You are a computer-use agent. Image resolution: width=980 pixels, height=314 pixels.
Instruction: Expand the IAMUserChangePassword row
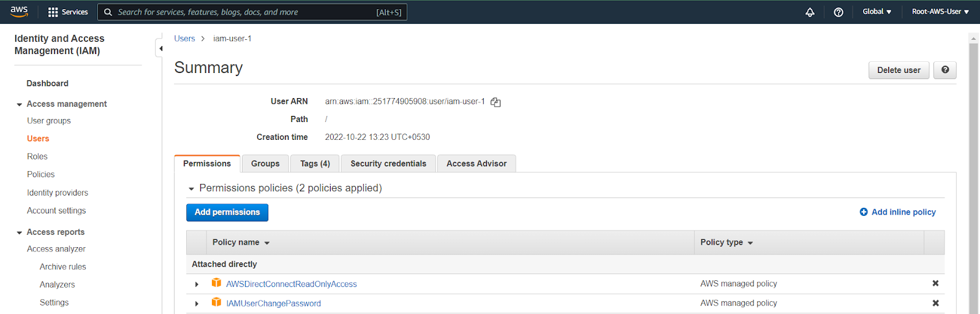(197, 304)
